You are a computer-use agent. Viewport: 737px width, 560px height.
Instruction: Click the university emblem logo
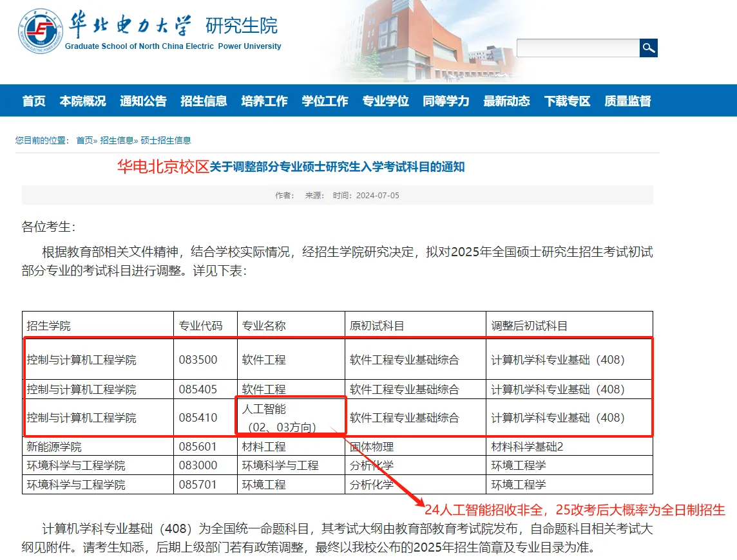pyautogui.click(x=40, y=31)
